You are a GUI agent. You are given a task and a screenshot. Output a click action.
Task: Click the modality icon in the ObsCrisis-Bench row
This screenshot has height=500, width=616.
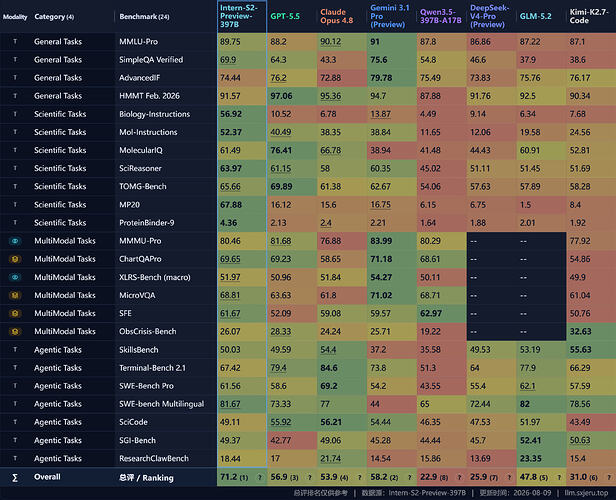(15, 332)
